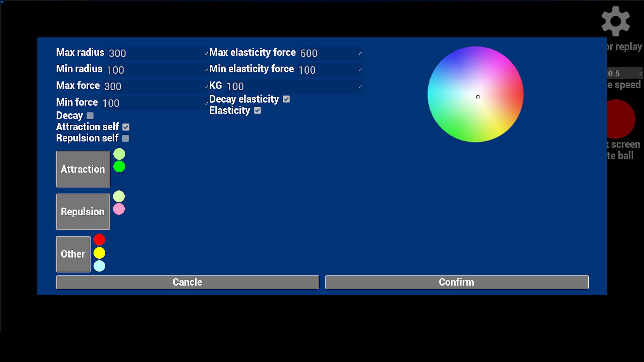The width and height of the screenshot is (644, 362).
Task: Click the Other button
Action: click(73, 254)
